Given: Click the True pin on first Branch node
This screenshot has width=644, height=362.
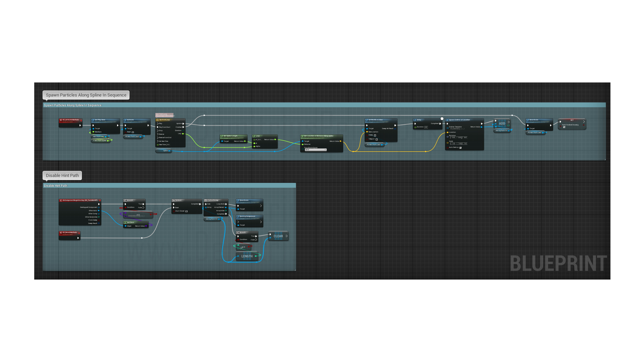Looking at the screenshot, I should [x=144, y=204].
